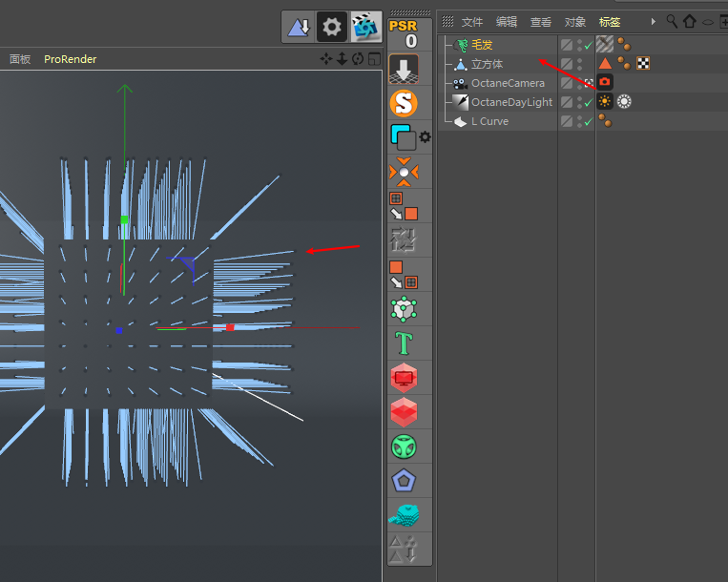The width and height of the screenshot is (728, 582).
Task: Expand more menus arrow in object manager
Action: coord(653,21)
